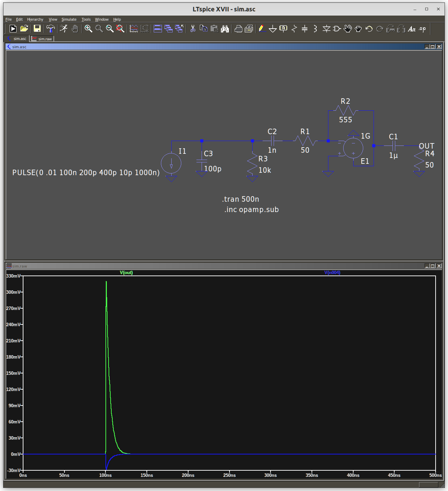Cut with the scissors icon

click(193, 29)
